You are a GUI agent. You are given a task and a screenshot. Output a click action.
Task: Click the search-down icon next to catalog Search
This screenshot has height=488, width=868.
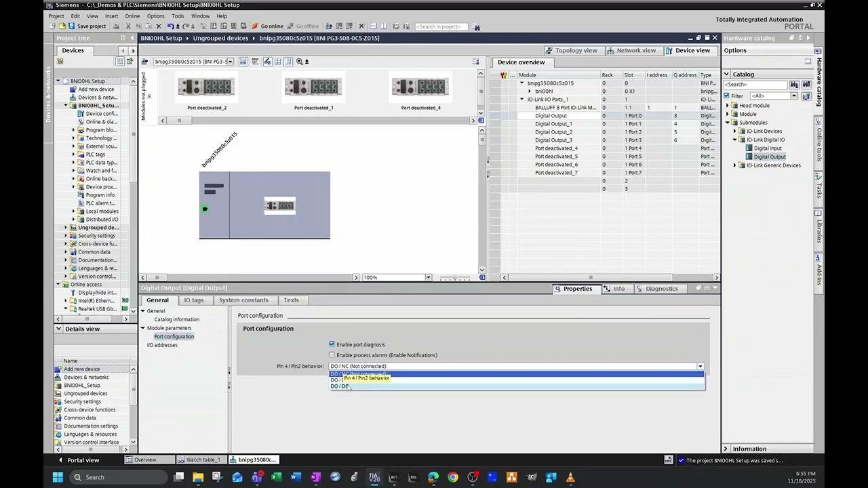tap(794, 85)
